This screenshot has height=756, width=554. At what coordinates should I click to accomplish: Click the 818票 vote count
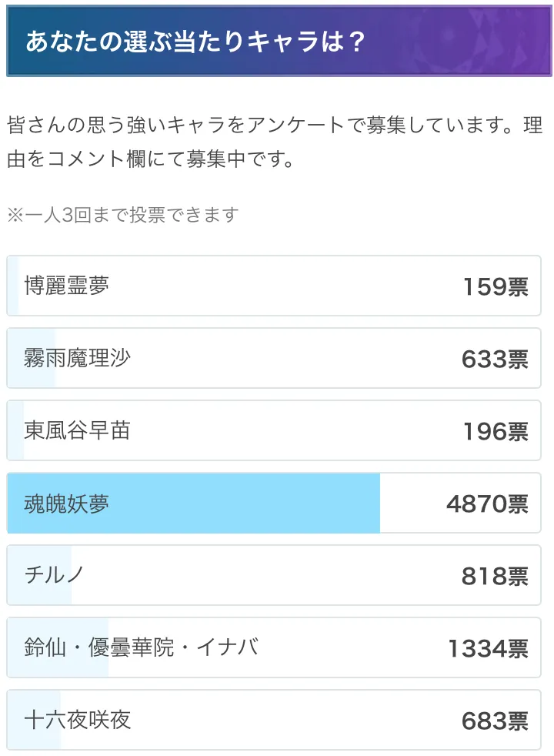(495, 576)
